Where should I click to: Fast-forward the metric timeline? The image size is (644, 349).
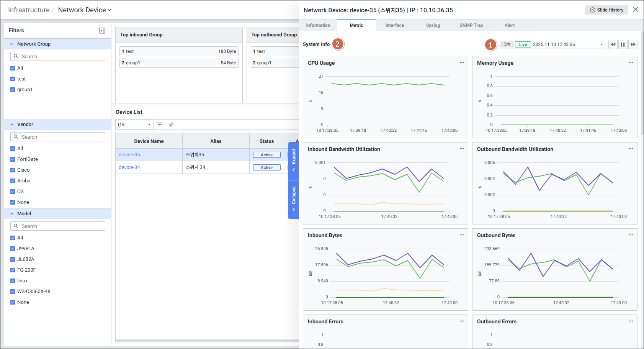coord(633,44)
